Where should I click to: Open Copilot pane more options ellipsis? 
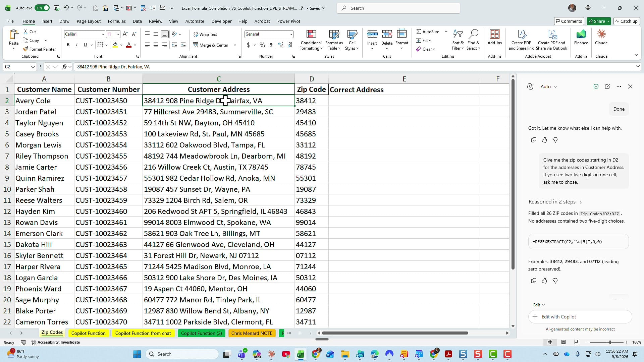tap(619, 86)
